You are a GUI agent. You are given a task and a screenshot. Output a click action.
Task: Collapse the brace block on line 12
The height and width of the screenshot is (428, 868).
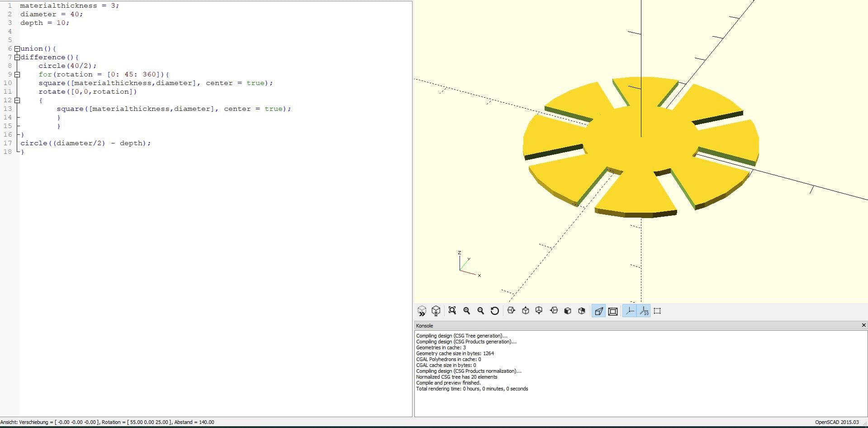[17, 100]
